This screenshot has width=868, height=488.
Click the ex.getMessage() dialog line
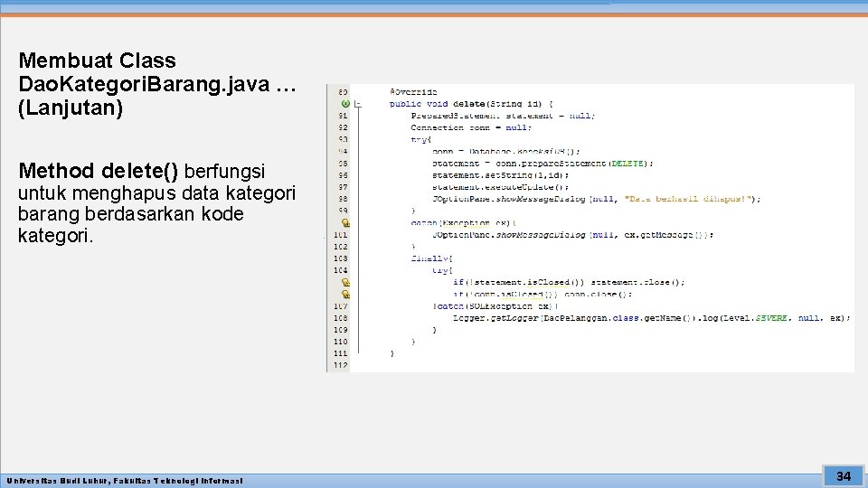pos(572,235)
